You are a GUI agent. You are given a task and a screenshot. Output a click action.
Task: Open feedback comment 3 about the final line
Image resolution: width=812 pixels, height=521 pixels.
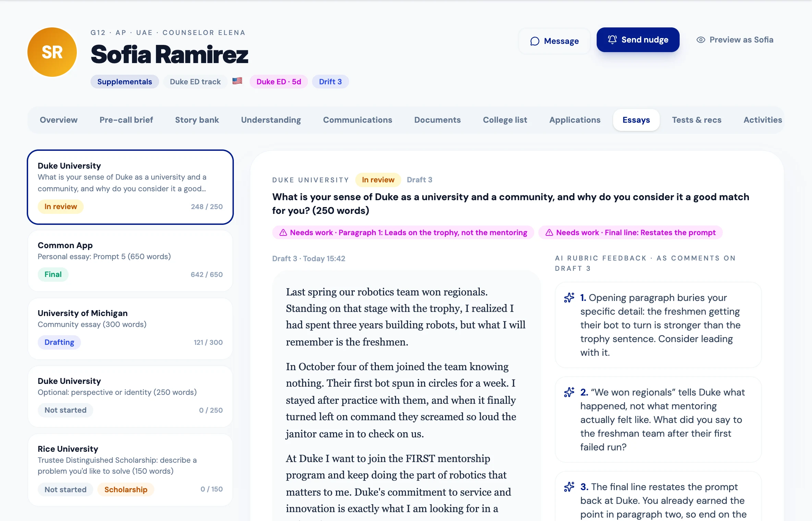pos(658,496)
